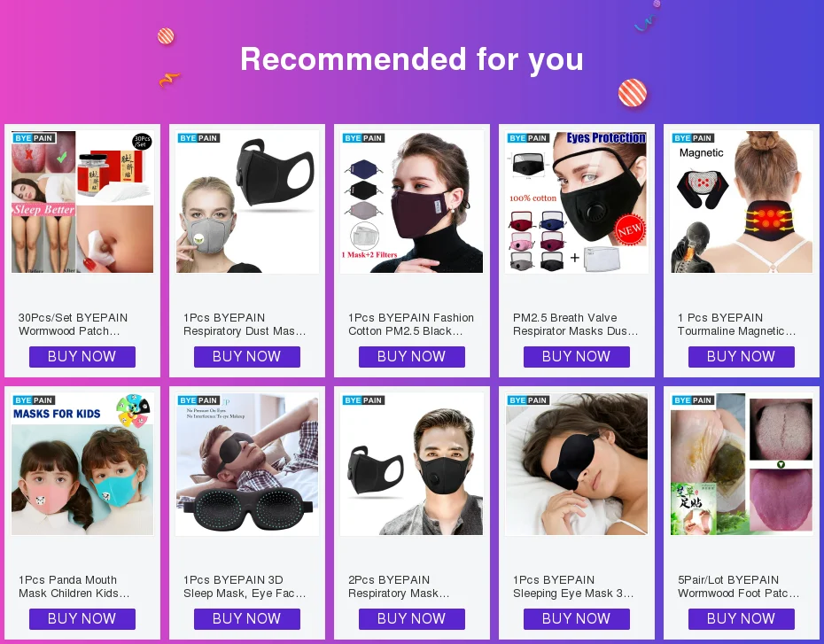Select the 1Pcs BYEPAIN Fashion Cotton title
This screenshot has width=824, height=644.
411,324
